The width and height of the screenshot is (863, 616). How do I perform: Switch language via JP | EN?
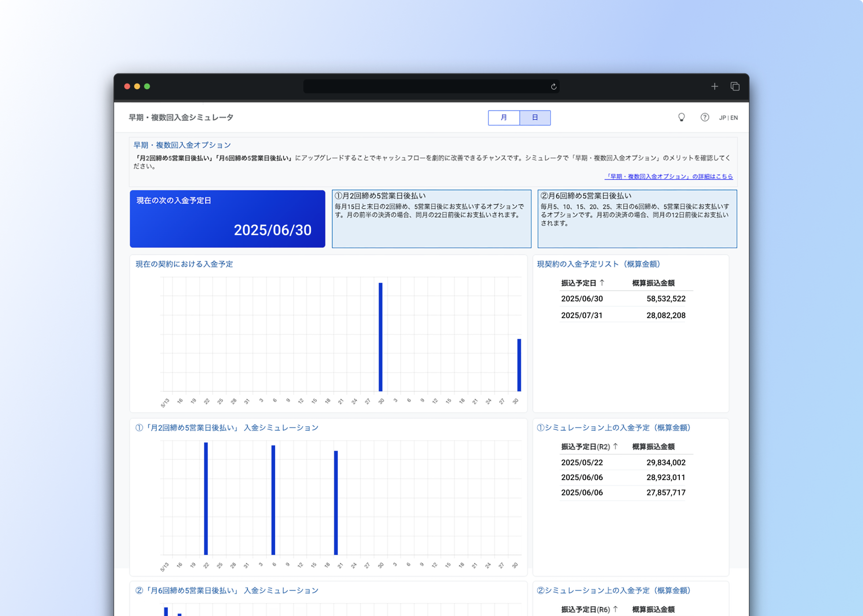[x=728, y=118]
